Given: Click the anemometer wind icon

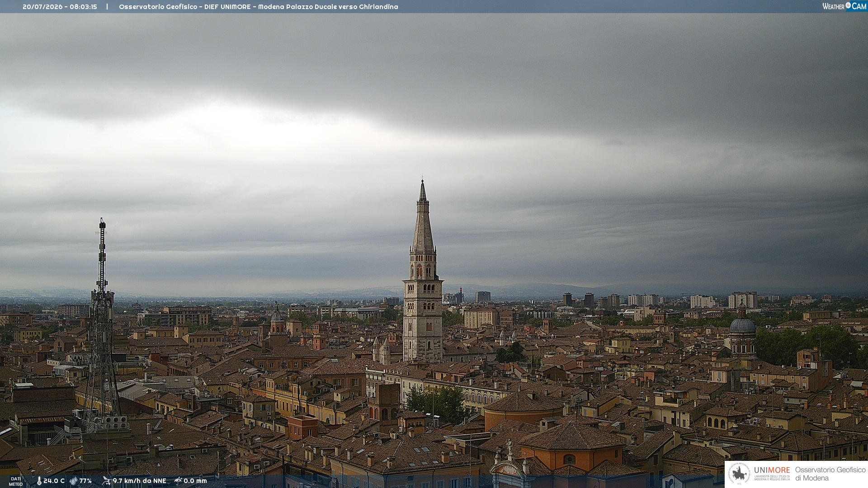Looking at the screenshot, I should tap(107, 481).
